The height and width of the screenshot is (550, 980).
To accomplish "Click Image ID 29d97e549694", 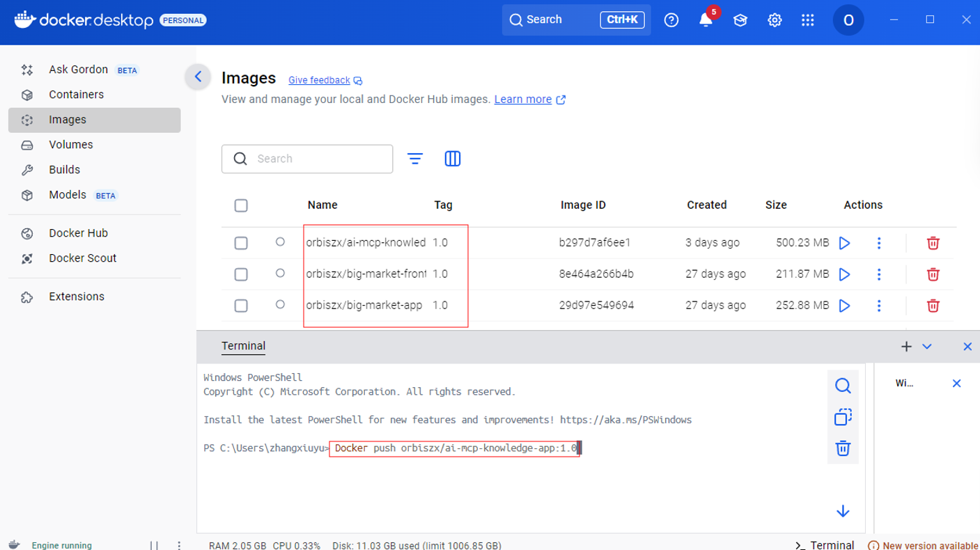I will point(596,306).
